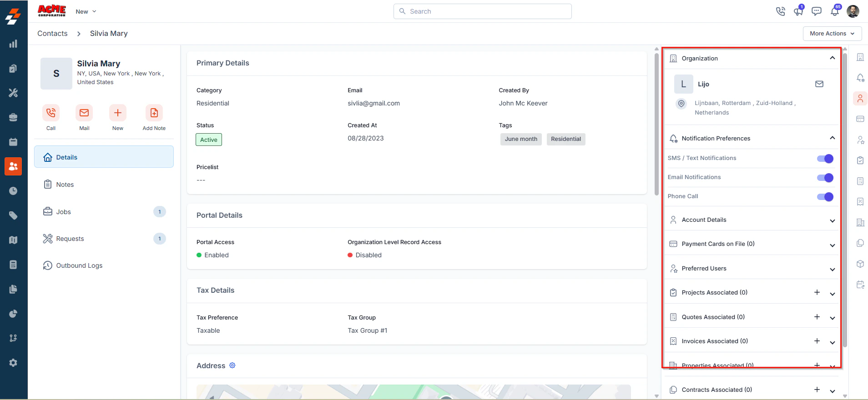Screen dimensions: 868x400
Task: Expand the Preferred Users section
Action: point(832,270)
